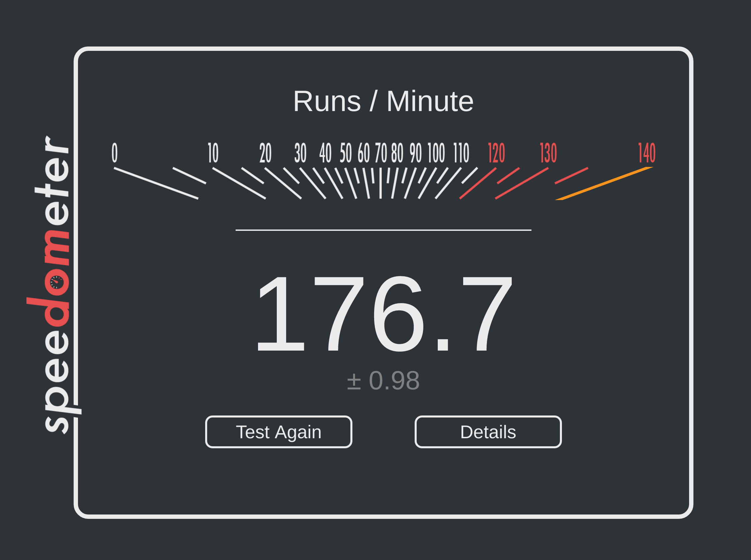Click the 80 mark on the gauge
This screenshot has width=751, height=560.
397,153
